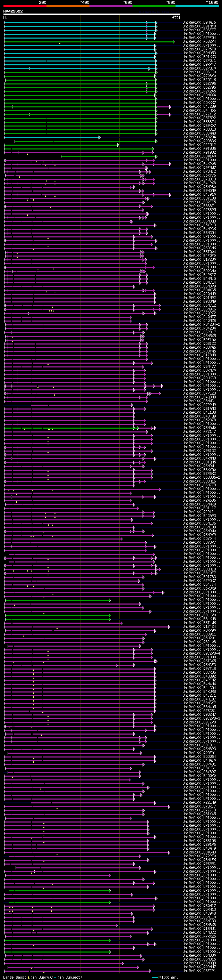Select label UniRef100_B9RGH0
This screenshot has width=222, height=980.
(x=199, y=271)
